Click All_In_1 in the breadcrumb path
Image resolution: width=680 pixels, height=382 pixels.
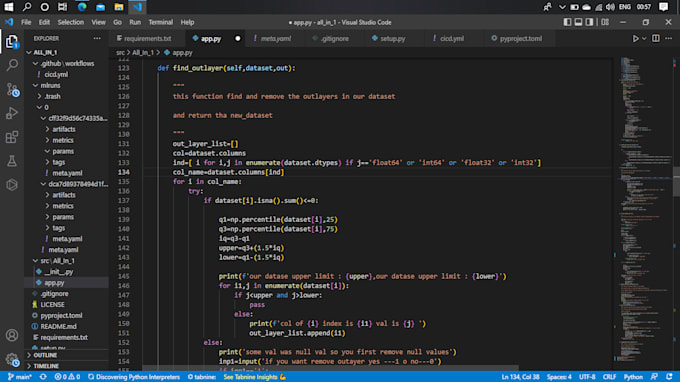143,52
